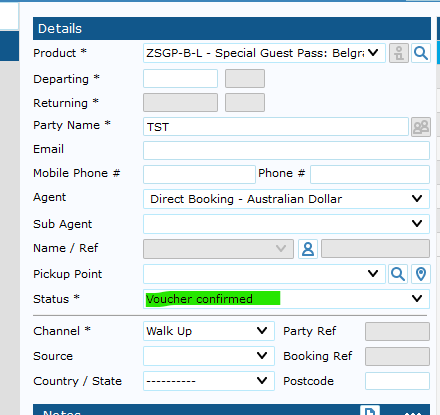This screenshot has width=440, height=415.
Task: Open the party members icon by Party Name
Action: [421, 127]
